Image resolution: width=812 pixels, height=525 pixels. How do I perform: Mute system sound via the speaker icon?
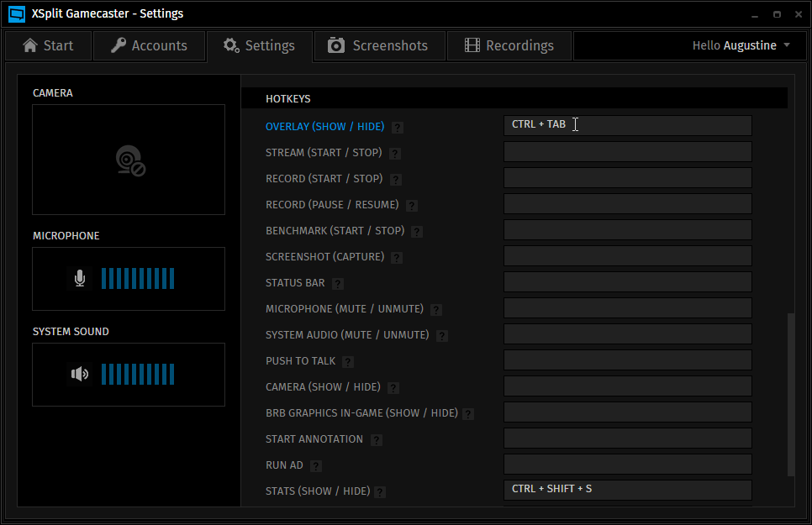[80, 374]
